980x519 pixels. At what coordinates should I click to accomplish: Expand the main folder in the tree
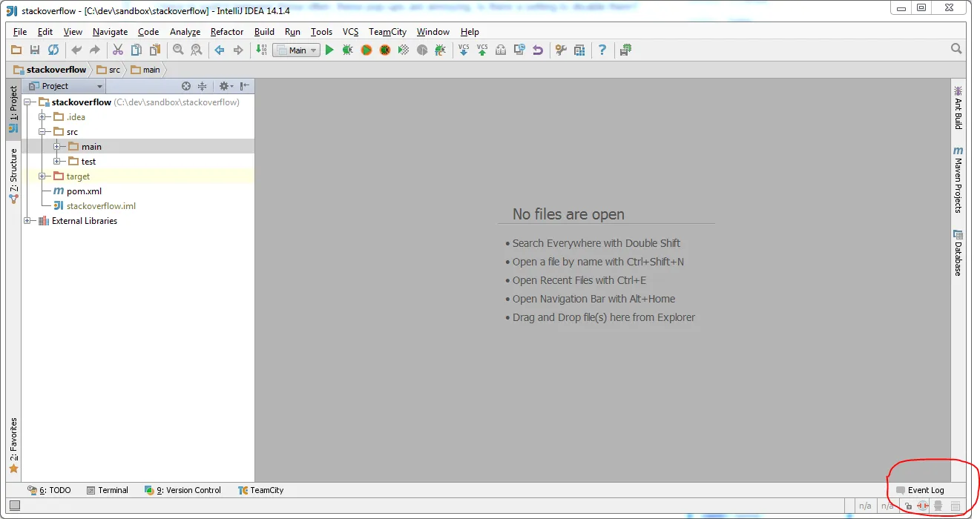tap(57, 147)
